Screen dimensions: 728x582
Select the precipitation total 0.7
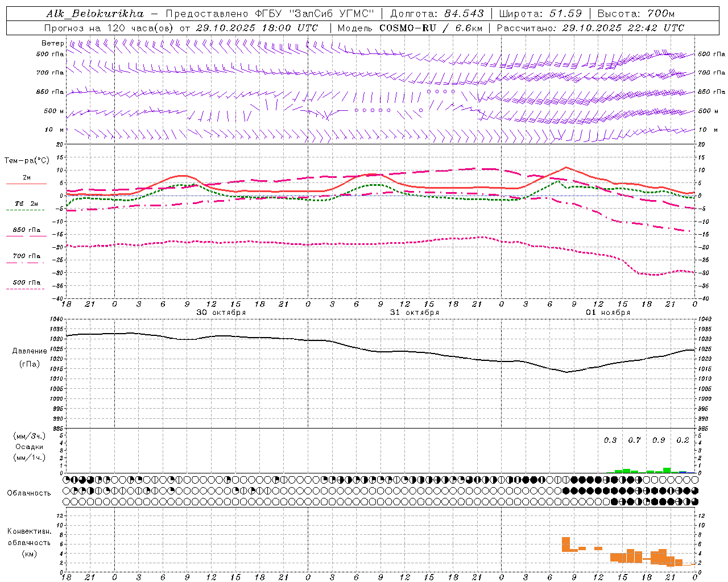click(x=634, y=440)
